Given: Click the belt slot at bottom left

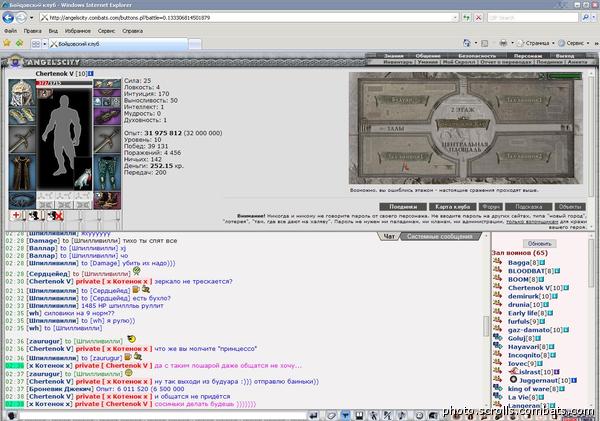Looking at the screenshot, I should point(22,201).
